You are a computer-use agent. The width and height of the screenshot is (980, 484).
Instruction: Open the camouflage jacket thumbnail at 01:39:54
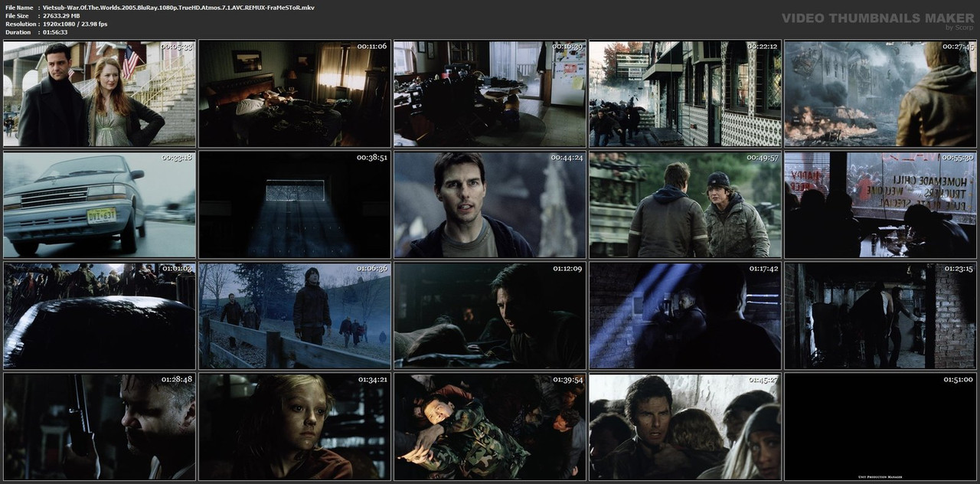[x=490, y=427]
